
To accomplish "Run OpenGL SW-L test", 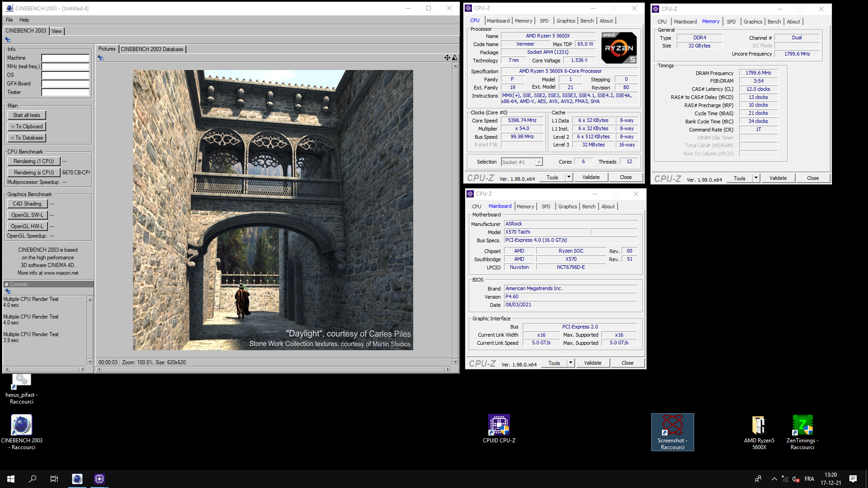I will 27,215.
